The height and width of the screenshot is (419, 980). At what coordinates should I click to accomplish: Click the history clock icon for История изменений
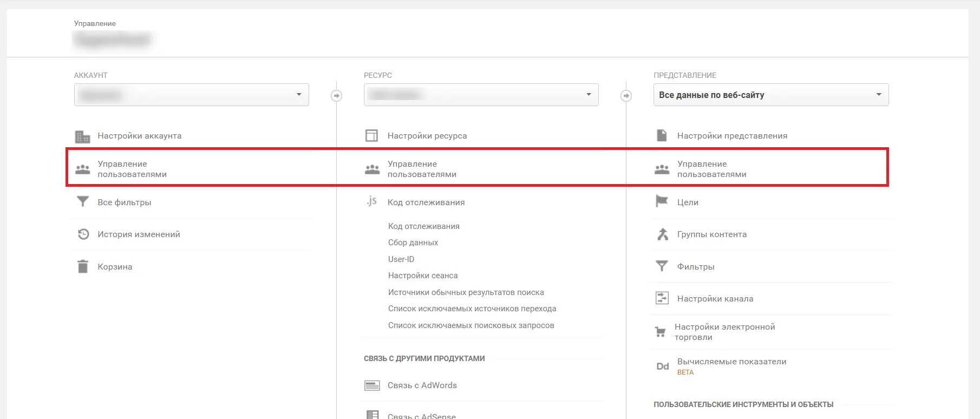tap(83, 234)
